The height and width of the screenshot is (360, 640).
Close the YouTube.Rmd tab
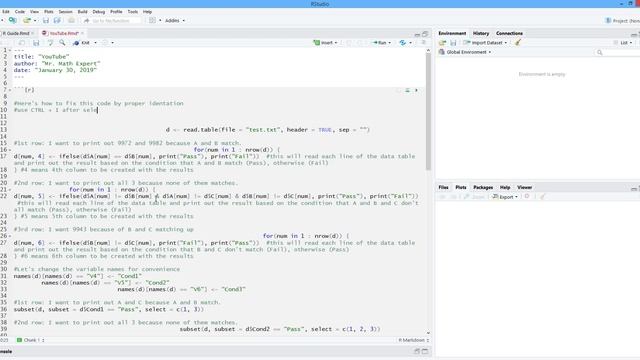82,33
